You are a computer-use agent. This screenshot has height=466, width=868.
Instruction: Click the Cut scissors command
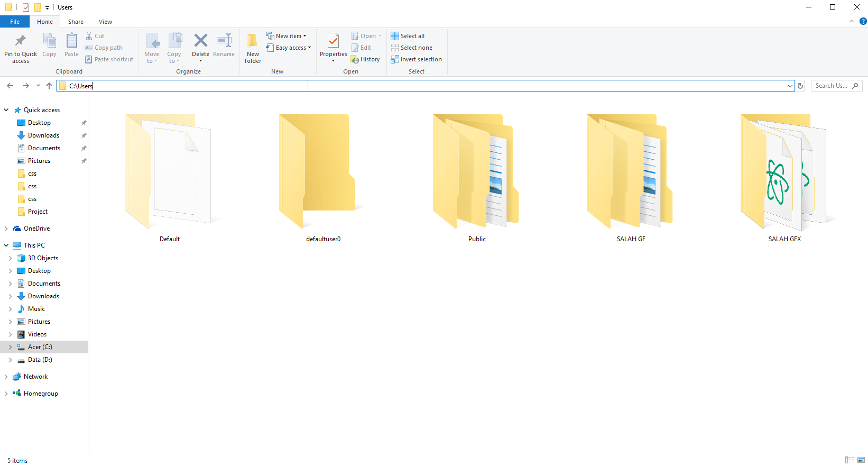pyautogui.click(x=95, y=36)
